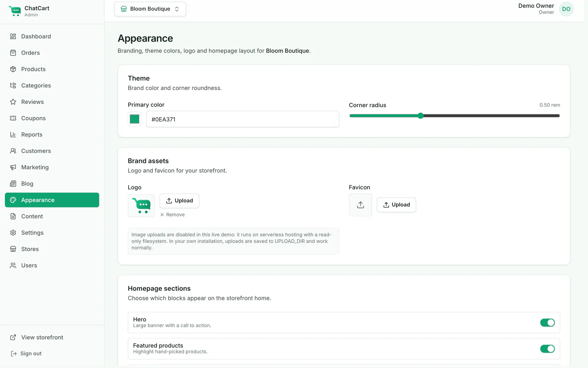588x368 pixels.
Task: Click the Products box icon
Action: tap(13, 69)
